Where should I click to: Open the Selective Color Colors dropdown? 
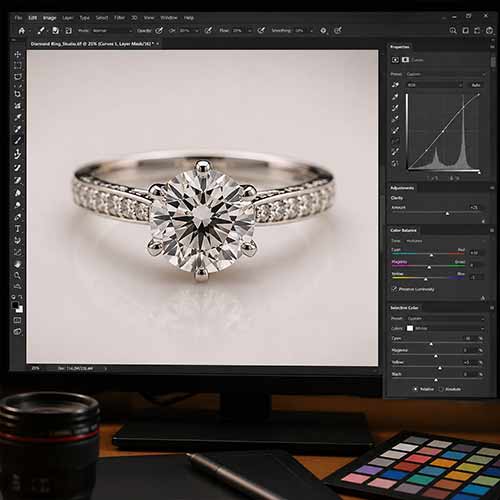click(x=445, y=328)
